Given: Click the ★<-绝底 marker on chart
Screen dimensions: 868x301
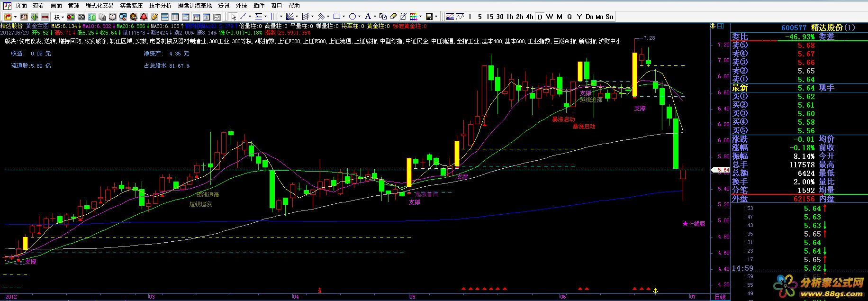Looking at the screenshot, I should coord(694,223).
